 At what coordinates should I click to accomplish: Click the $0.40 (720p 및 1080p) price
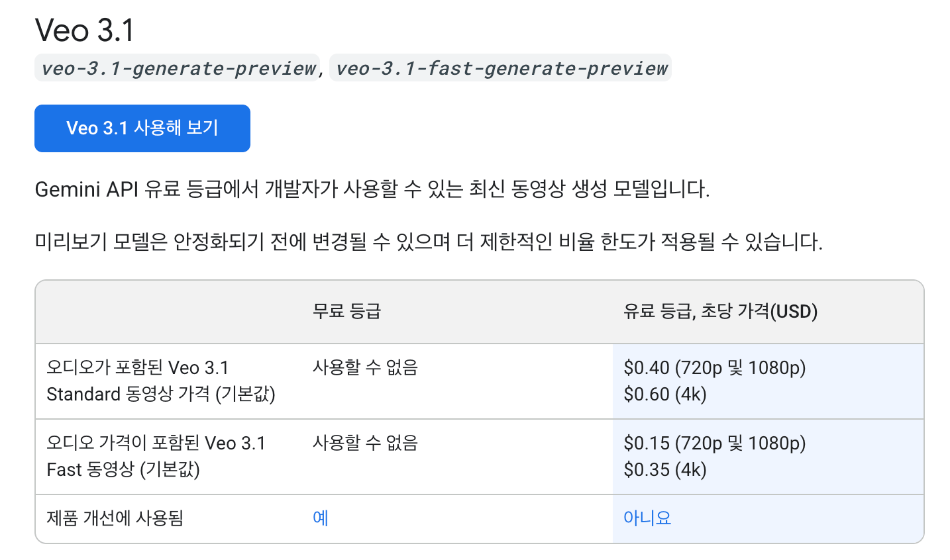714,367
